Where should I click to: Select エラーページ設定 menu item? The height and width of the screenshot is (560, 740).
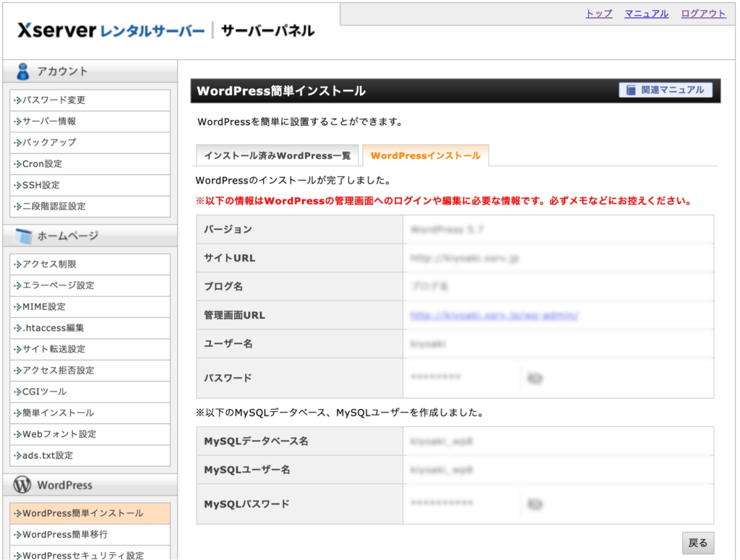coord(90,285)
